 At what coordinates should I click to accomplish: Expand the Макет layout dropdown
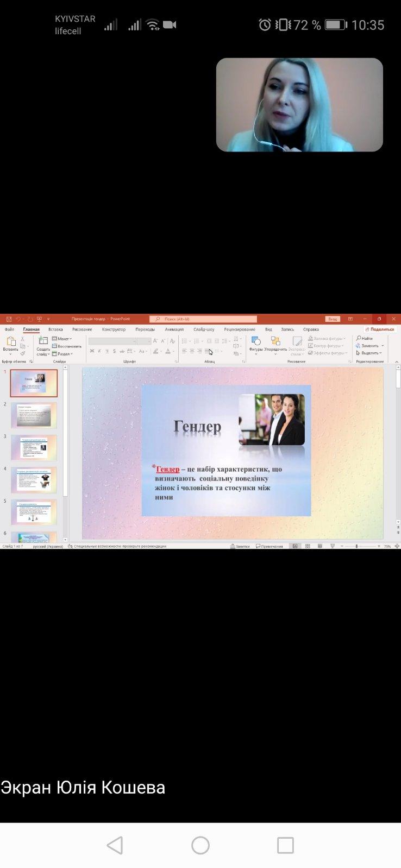point(62,339)
